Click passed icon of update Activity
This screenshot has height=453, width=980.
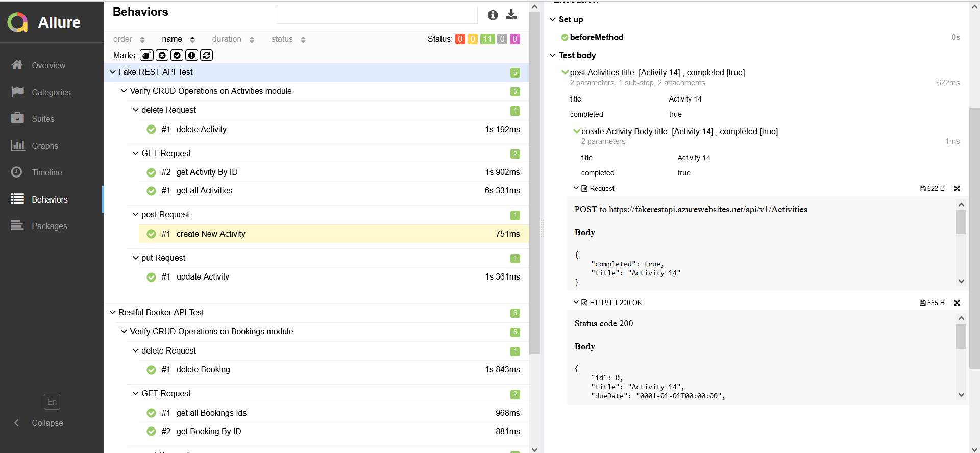(151, 277)
